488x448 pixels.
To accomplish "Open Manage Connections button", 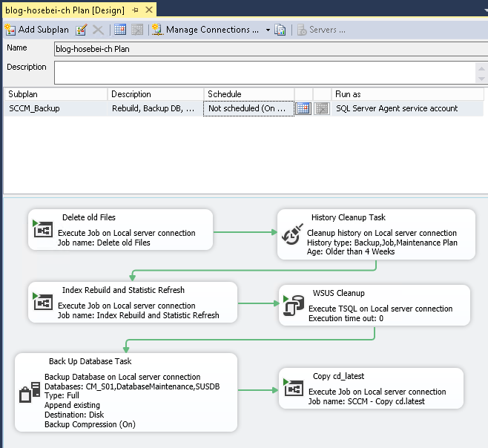I will (x=205, y=30).
